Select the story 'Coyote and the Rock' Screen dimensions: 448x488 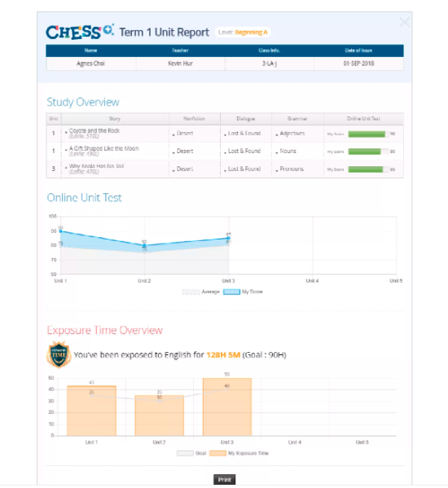tap(94, 130)
